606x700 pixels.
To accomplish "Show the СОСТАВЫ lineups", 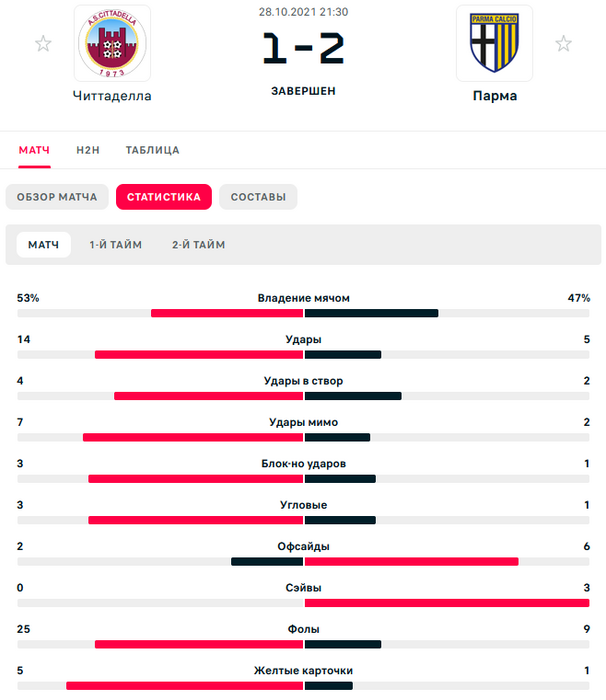I will click(x=258, y=197).
